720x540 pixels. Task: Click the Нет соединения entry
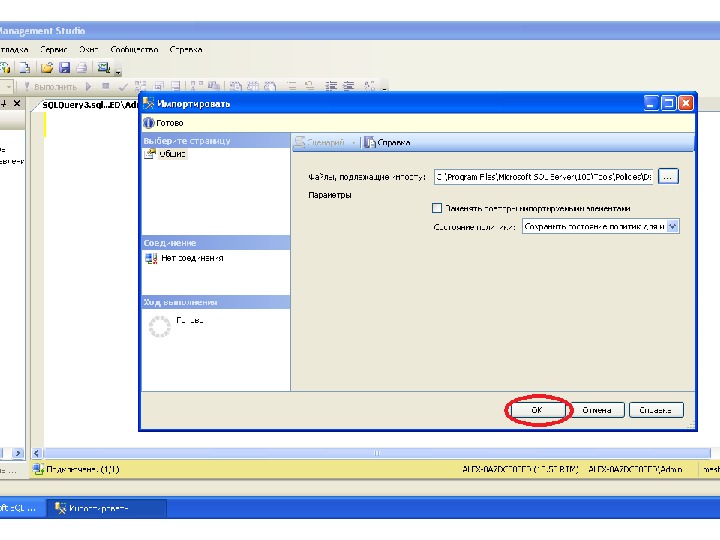pyautogui.click(x=184, y=259)
